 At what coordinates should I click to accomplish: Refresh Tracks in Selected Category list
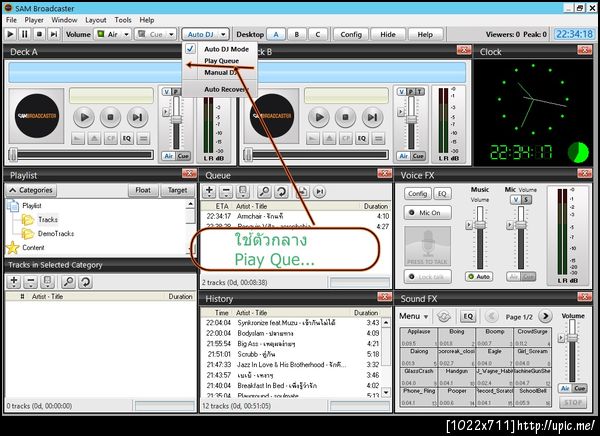coord(85,282)
